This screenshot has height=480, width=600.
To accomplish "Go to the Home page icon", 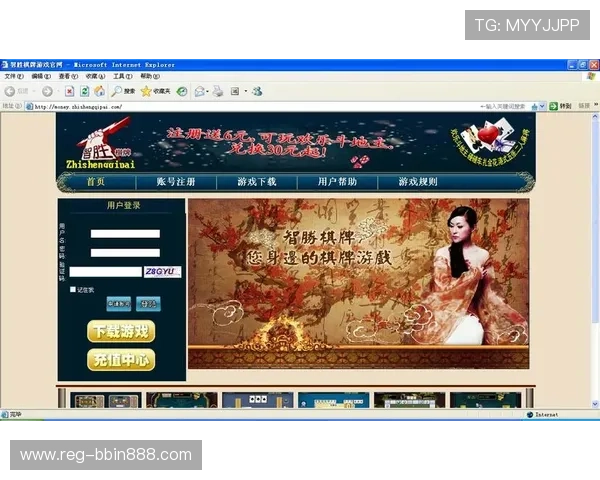I will 99,91.
